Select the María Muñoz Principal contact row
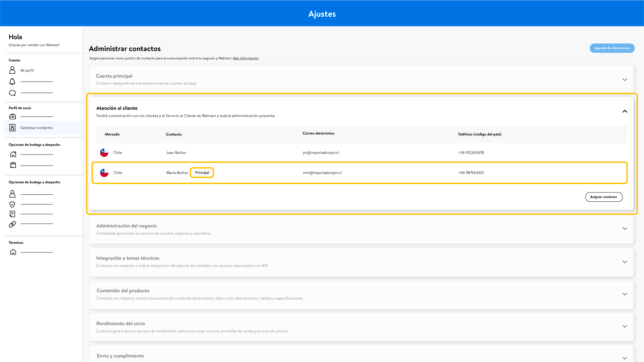 (359, 173)
